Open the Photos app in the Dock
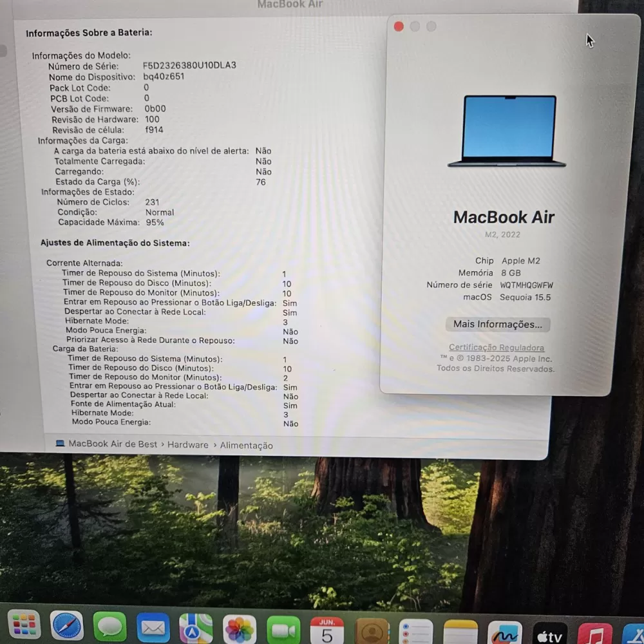The height and width of the screenshot is (644, 644). [240, 630]
